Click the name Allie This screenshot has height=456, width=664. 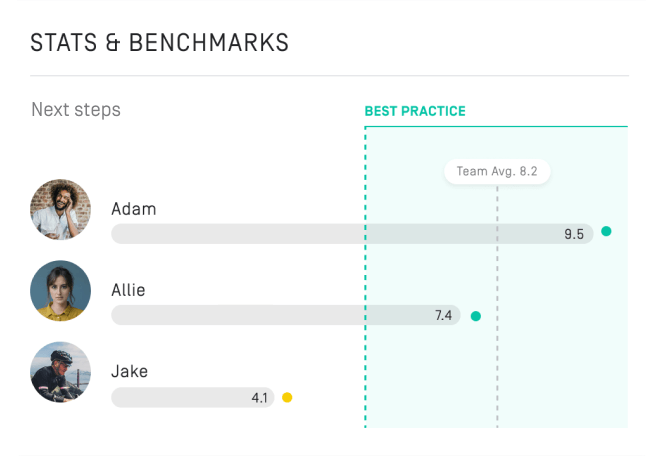pos(128,290)
